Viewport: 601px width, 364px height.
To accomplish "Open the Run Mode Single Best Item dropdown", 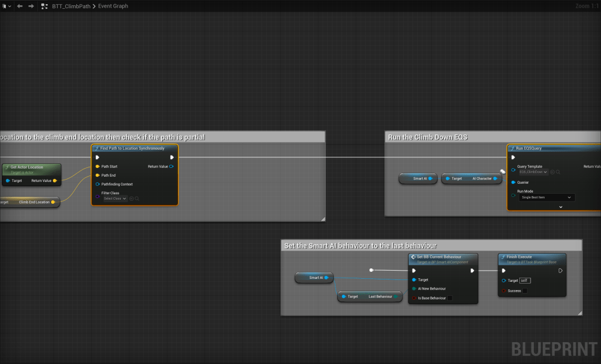I will click(x=546, y=197).
